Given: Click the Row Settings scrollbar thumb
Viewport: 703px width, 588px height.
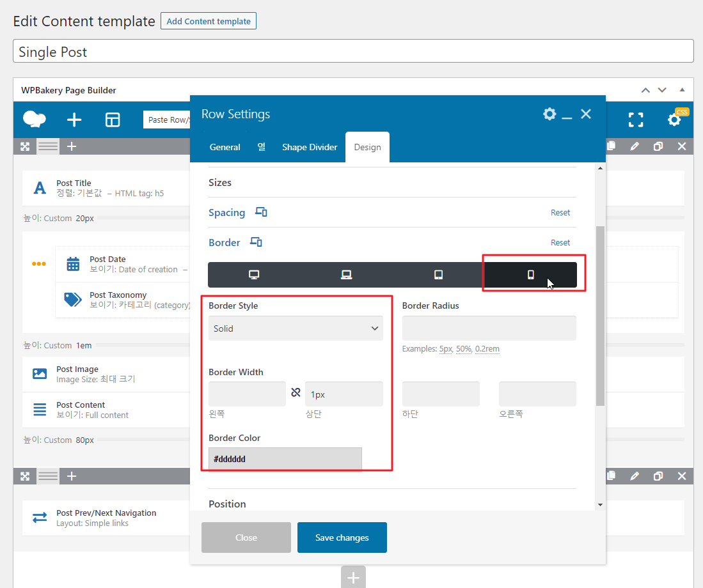Looking at the screenshot, I should 600,316.
